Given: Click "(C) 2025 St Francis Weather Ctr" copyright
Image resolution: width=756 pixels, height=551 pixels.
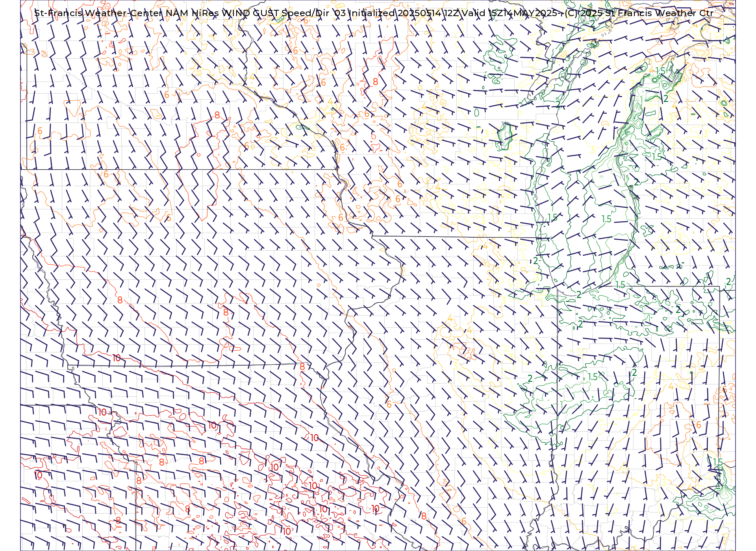Looking at the screenshot, I should [x=639, y=13].
